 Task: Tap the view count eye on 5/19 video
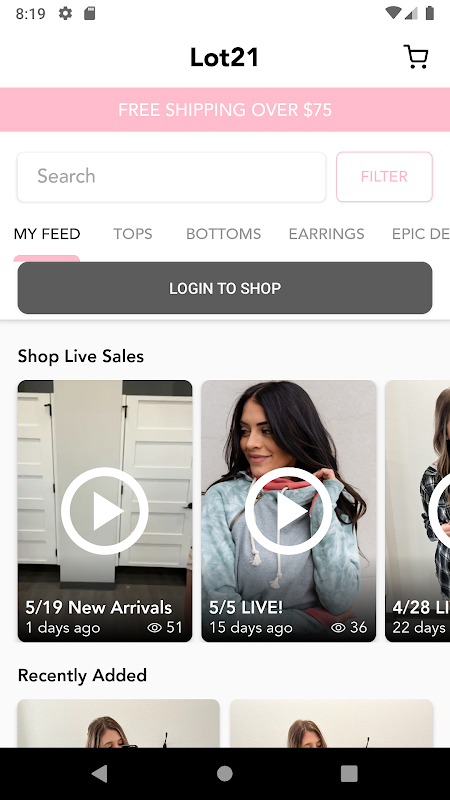click(x=155, y=628)
